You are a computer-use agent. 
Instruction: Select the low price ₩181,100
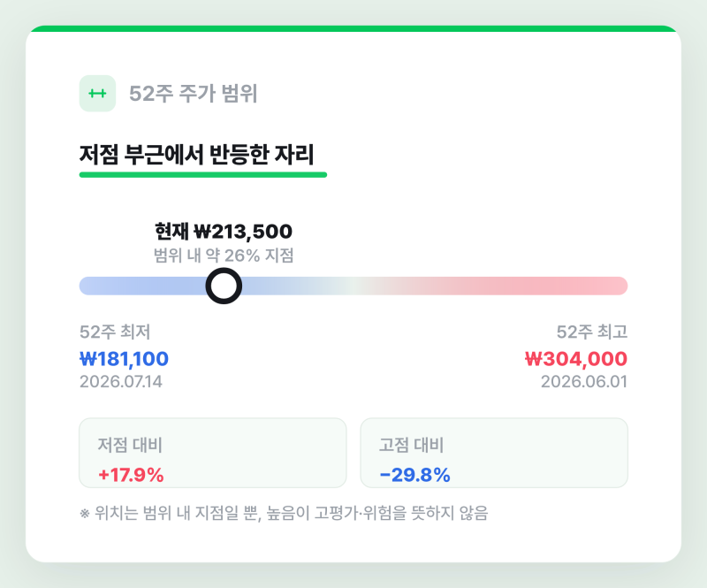coord(124,359)
